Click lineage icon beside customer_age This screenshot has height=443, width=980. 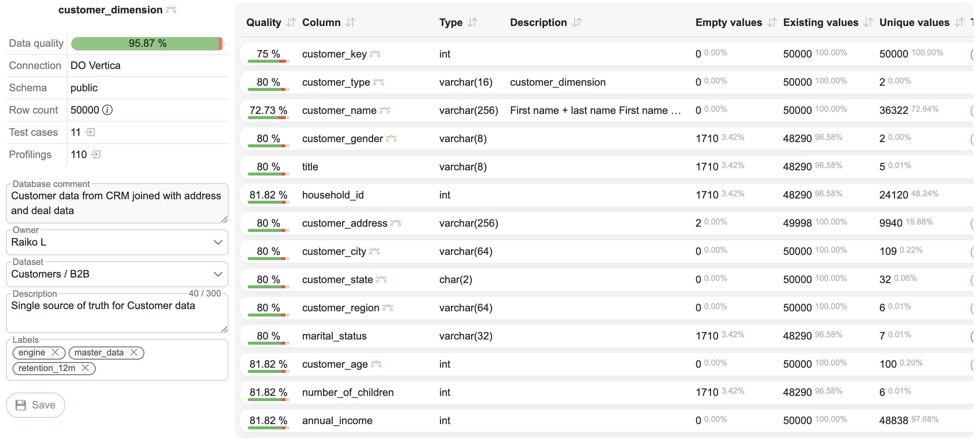376,364
